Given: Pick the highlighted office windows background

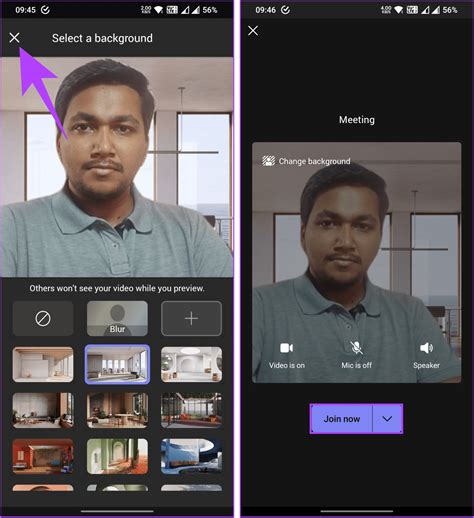Looking at the screenshot, I should pos(117,364).
